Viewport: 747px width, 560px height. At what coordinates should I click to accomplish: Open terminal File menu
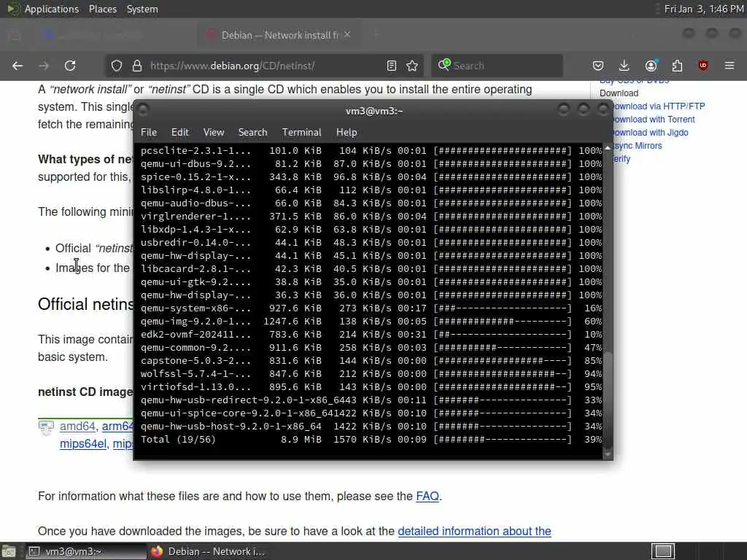coord(149,133)
